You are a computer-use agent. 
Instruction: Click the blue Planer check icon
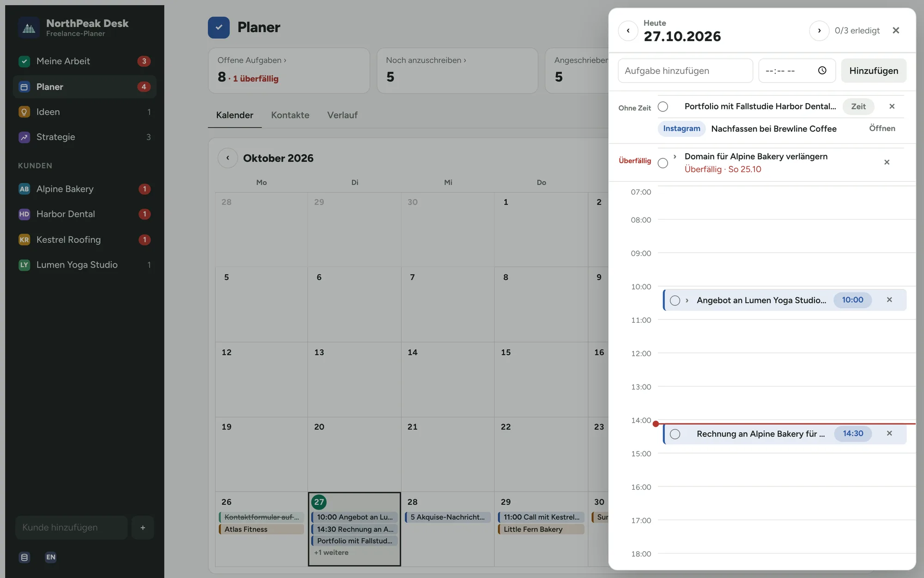click(x=219, y=27)
